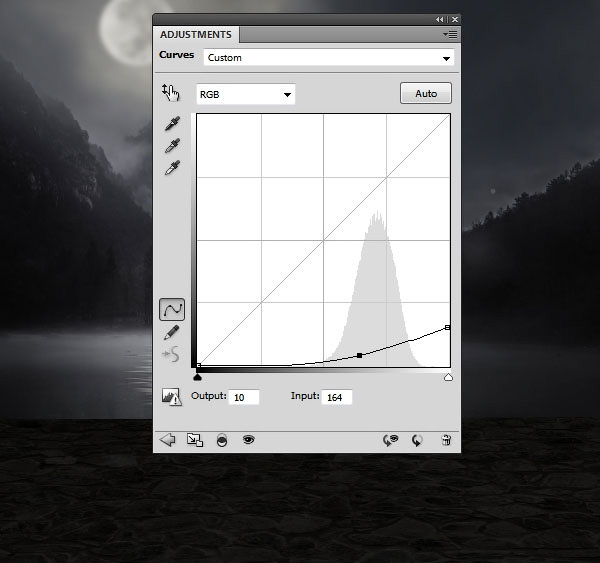This screenshot has width=600, height=563.
Task: Select the pencil draw-curve tool
Action: [x=171, y=332]
